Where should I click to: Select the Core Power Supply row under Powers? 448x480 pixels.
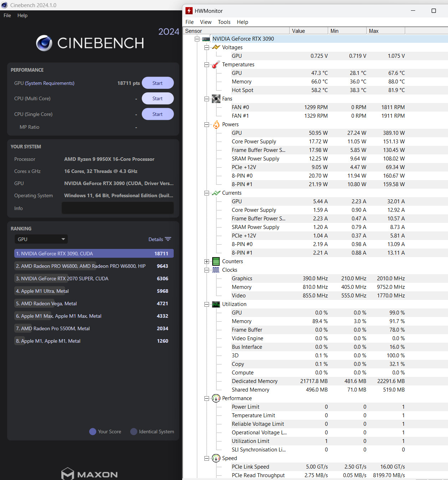tap(318, 142)
